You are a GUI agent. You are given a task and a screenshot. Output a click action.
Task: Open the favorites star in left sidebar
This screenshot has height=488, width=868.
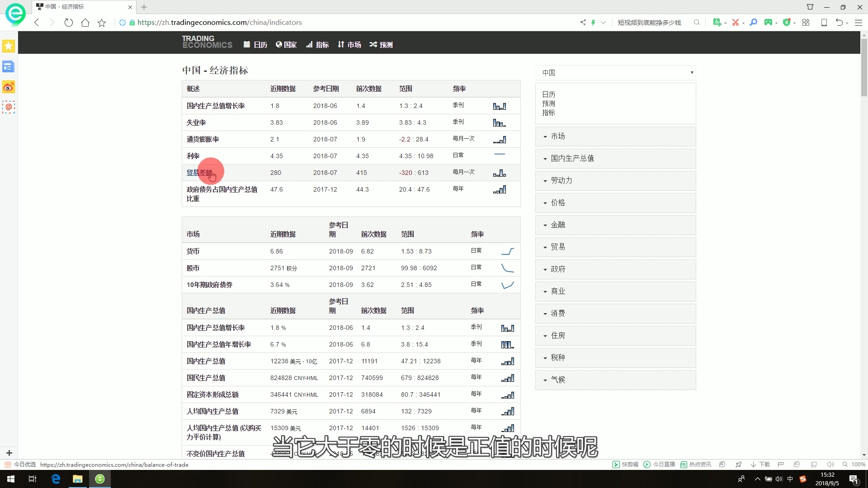(9, 46)
